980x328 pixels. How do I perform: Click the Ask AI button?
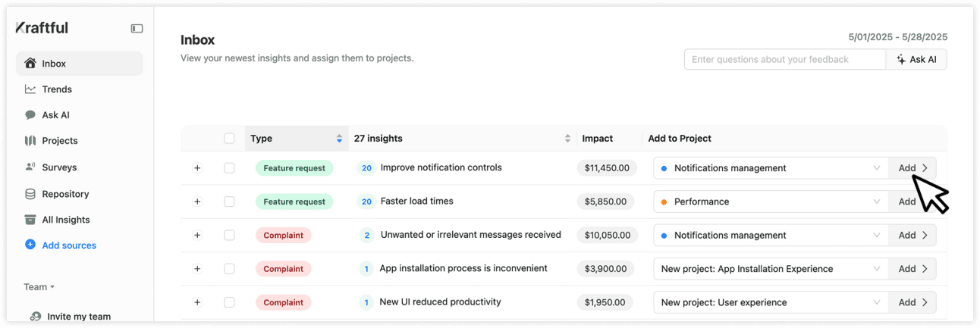(x=916, y=59)
